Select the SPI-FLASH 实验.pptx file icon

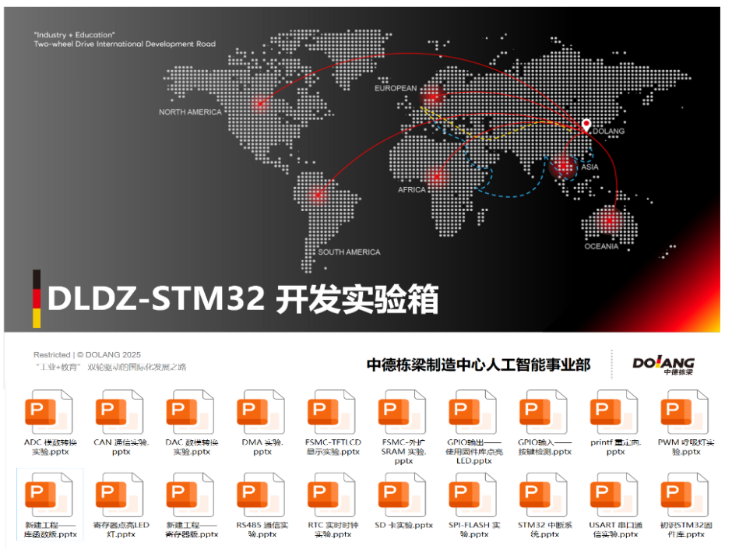click(x=473, y=495)
